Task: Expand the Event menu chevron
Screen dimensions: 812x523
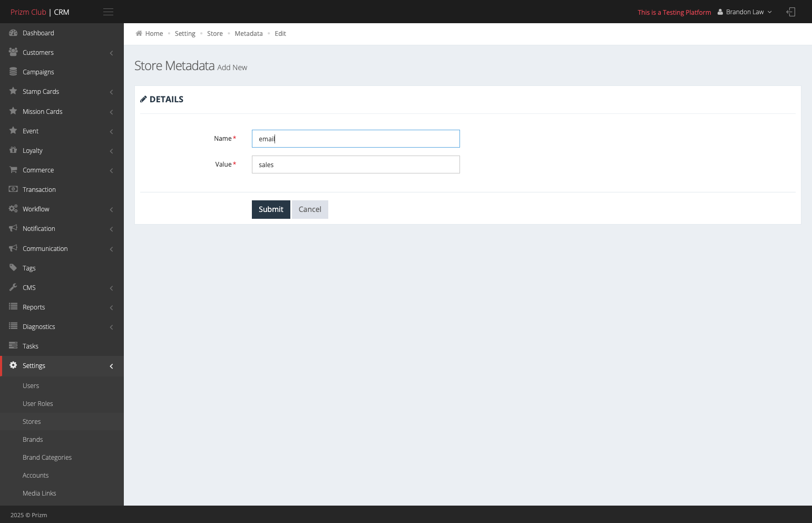Action: 111,131
